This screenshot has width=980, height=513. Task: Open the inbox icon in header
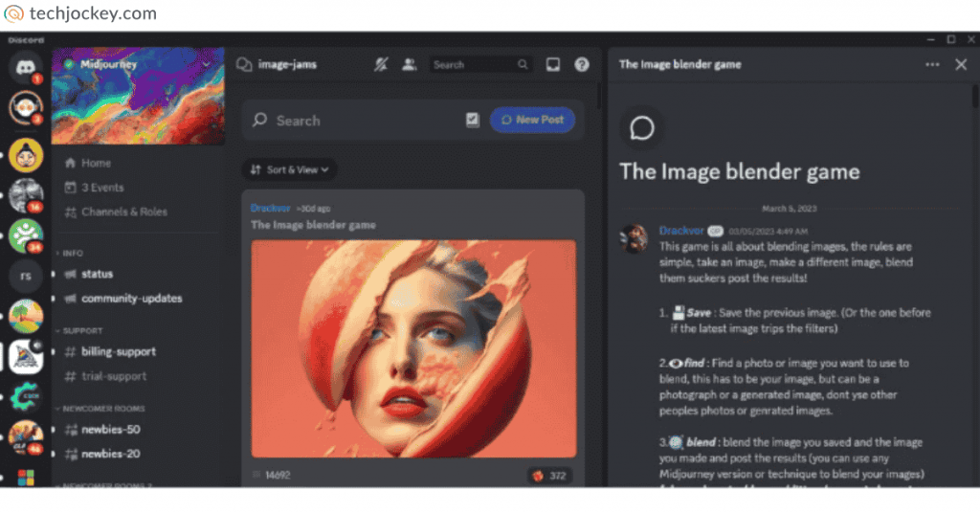[x=552, y=65]
